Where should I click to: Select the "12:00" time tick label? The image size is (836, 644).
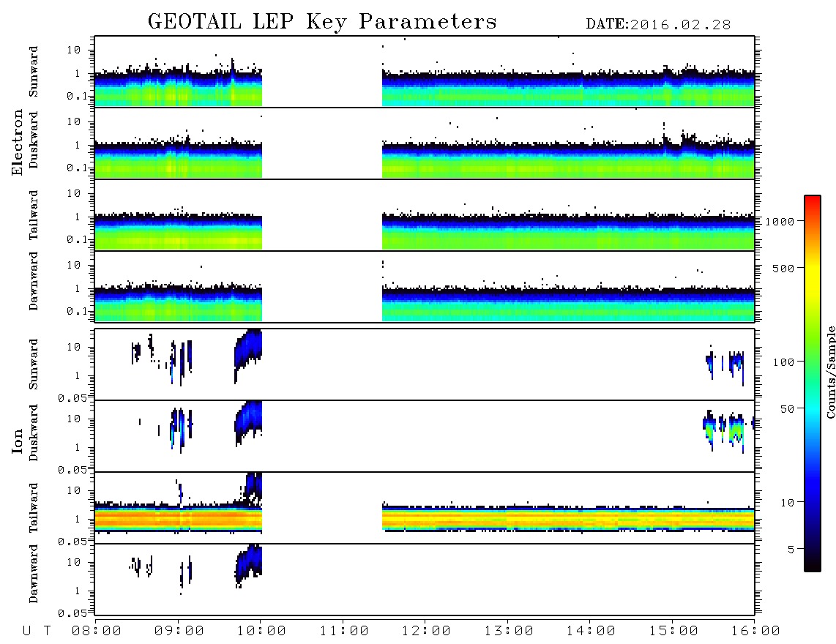(426, 632)
